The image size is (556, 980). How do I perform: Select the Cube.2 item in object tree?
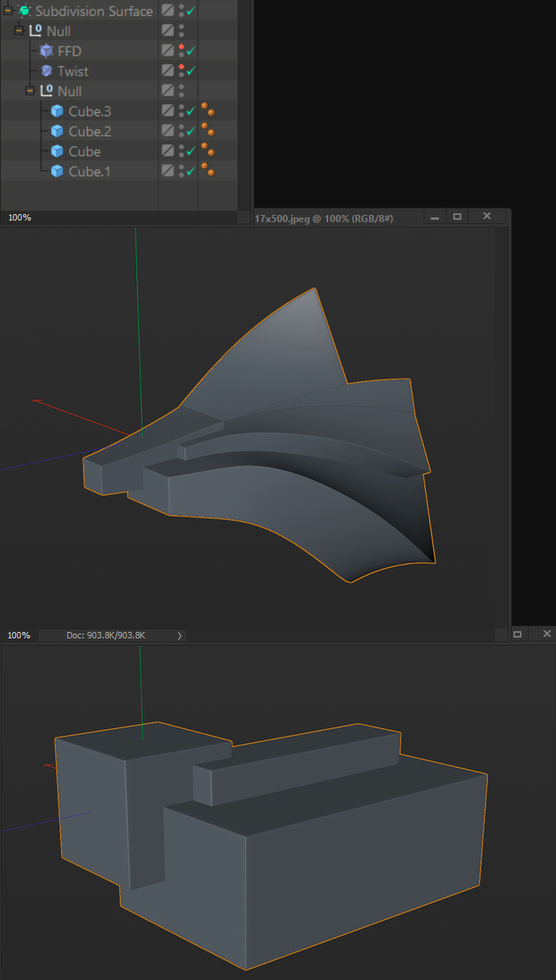tap(90, 131)
